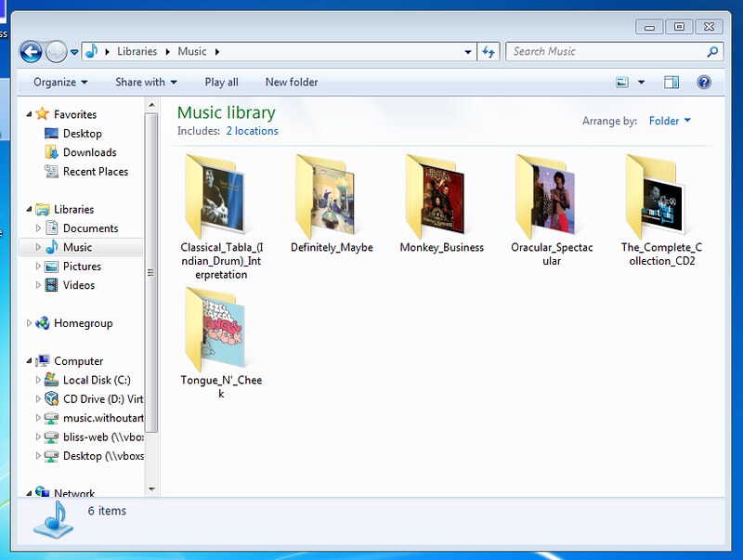Click the Play all button

click(x=221, y=82)
